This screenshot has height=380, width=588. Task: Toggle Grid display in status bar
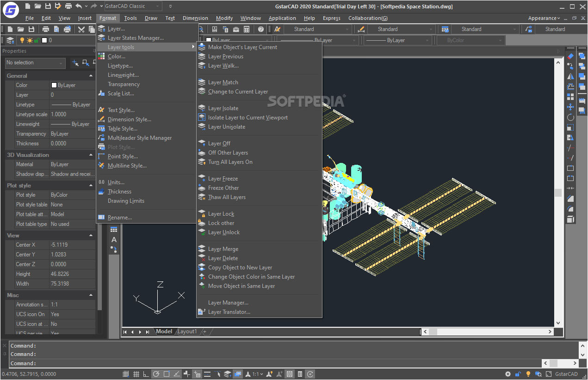pyautogui.click(x=136, y=374)
